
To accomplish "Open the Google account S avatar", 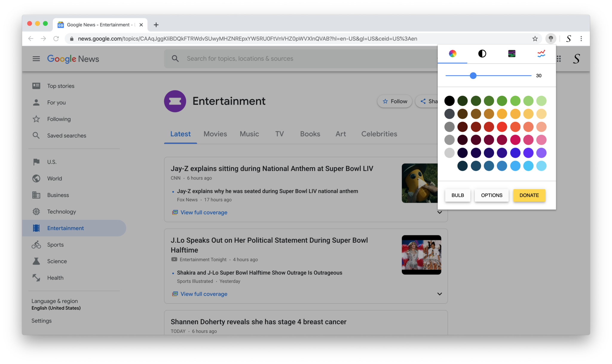I will coord(576,59).
